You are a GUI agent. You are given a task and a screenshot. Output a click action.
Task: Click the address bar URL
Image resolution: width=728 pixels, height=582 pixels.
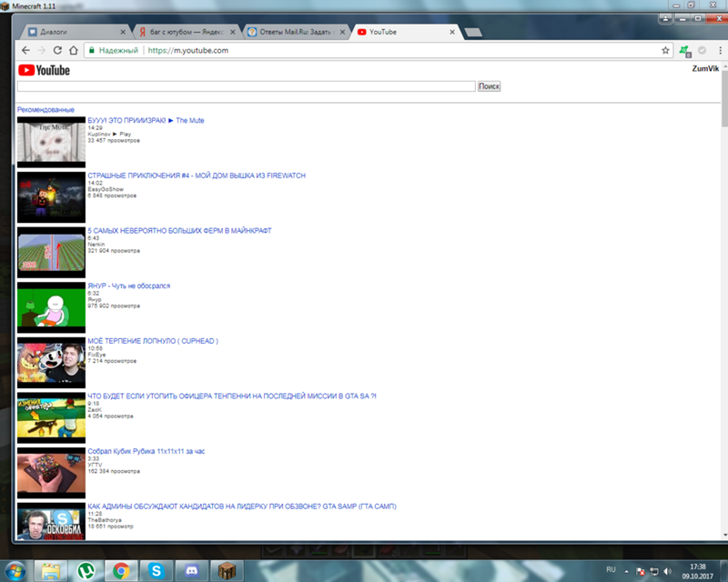point(188,50)
